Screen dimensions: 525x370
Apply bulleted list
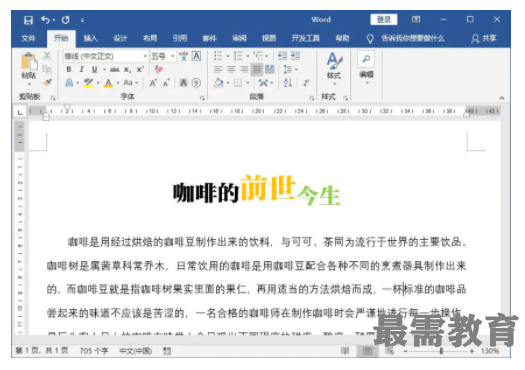pyautogui.click(x=218, y=56)
